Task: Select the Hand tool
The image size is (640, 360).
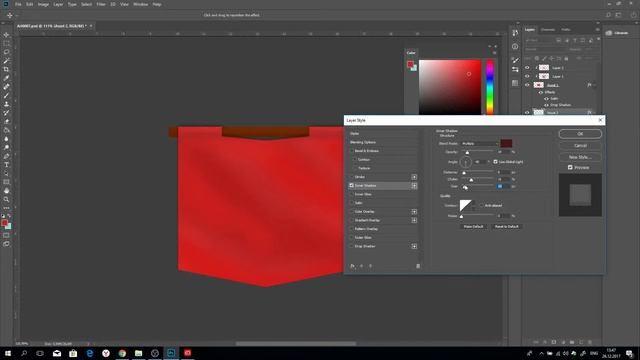Action: click(x=6, y=191)
